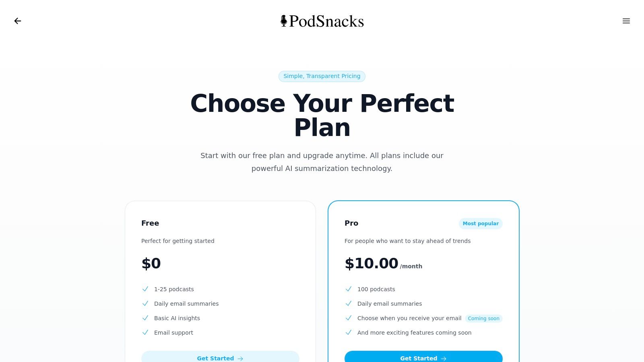Click the PodSnacks microphone logo
The height and width of the screenshot is (362, 644).
(x=283, y=21)
